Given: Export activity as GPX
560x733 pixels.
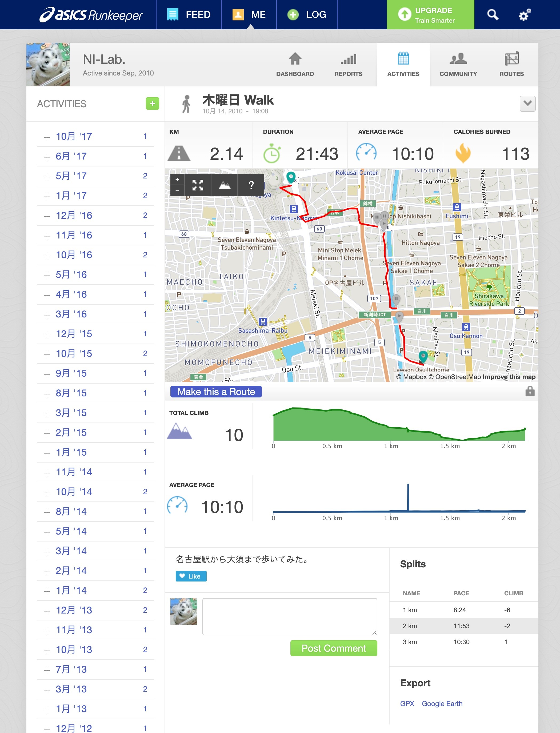Looking at the screenshot, I should pyautogui.click(x=407, y=703).
